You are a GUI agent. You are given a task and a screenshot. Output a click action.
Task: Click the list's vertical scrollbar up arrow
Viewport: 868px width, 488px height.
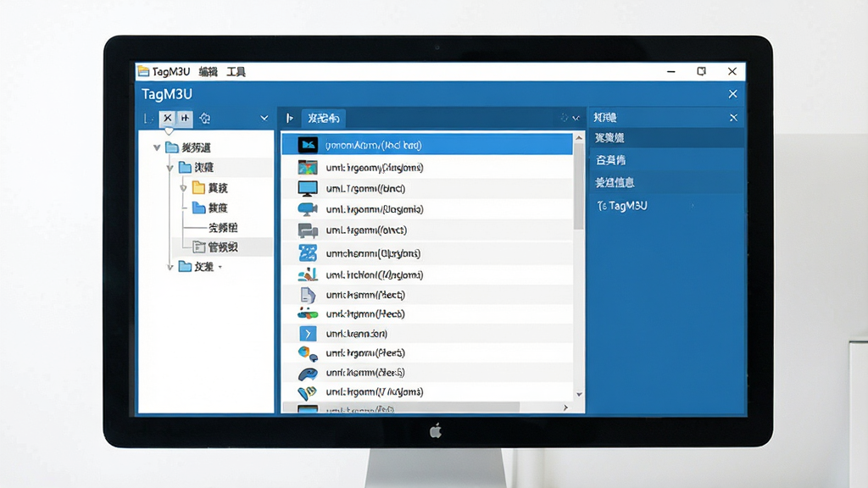(579, 137)
